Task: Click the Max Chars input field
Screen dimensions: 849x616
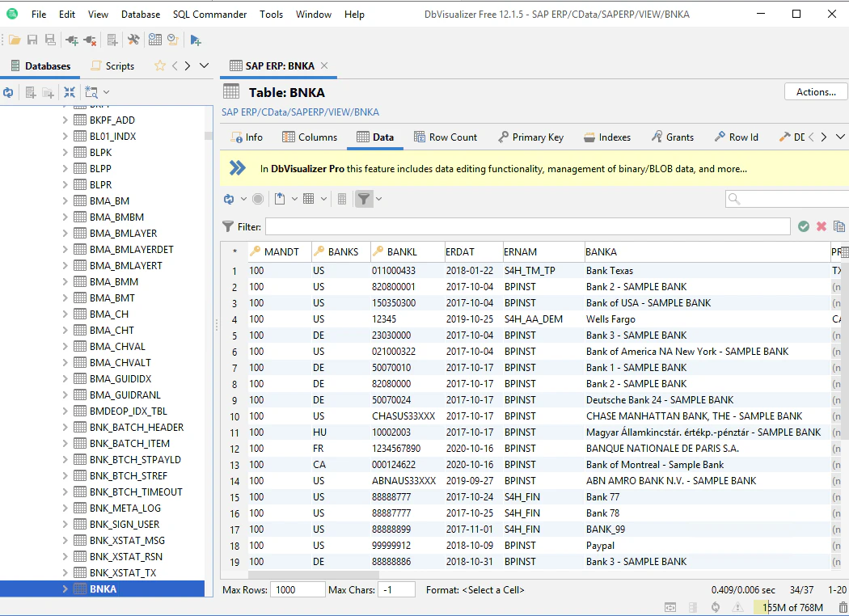Action: pyautogui.click(x=397, y=589)
